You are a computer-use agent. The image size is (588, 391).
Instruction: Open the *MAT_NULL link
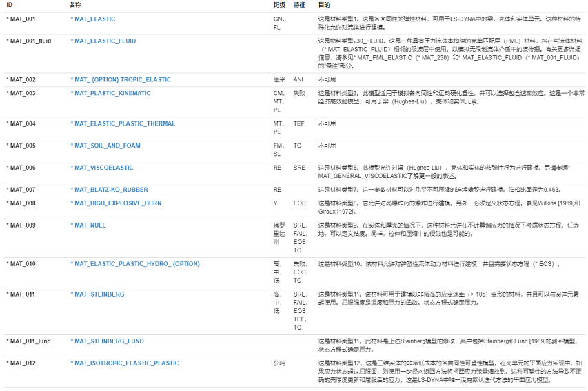point(88,225)
